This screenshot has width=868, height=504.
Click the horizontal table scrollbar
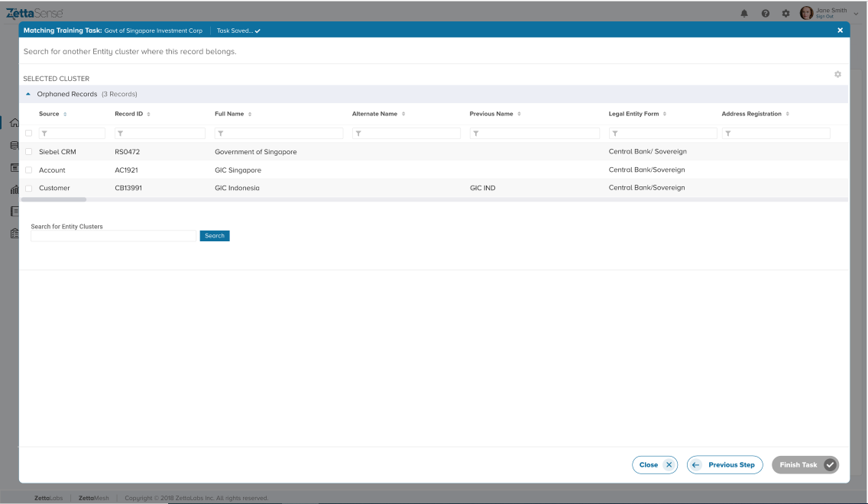tap(53, 199)
